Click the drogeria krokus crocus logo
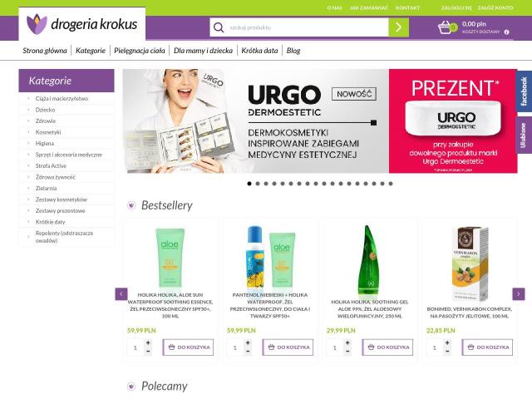This screenshot has width=532, height=399. coord(37,24)
